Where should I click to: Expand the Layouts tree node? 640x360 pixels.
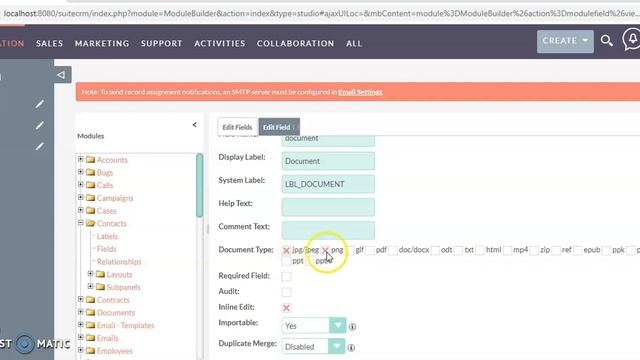[x=90, y=273]
